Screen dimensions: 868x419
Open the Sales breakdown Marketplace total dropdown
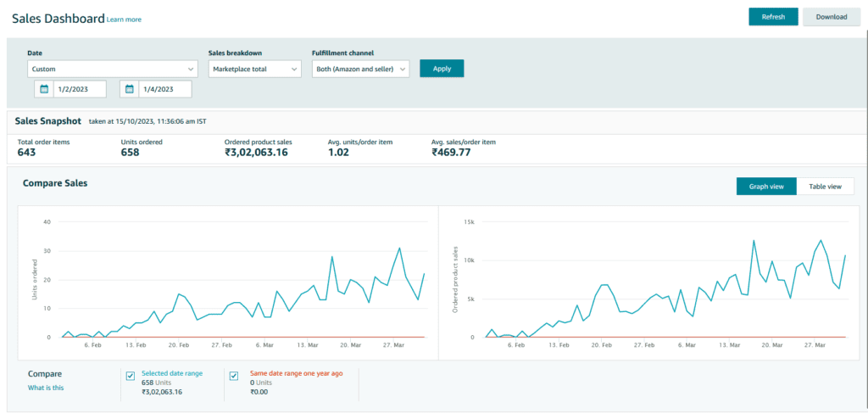(254, 70)
